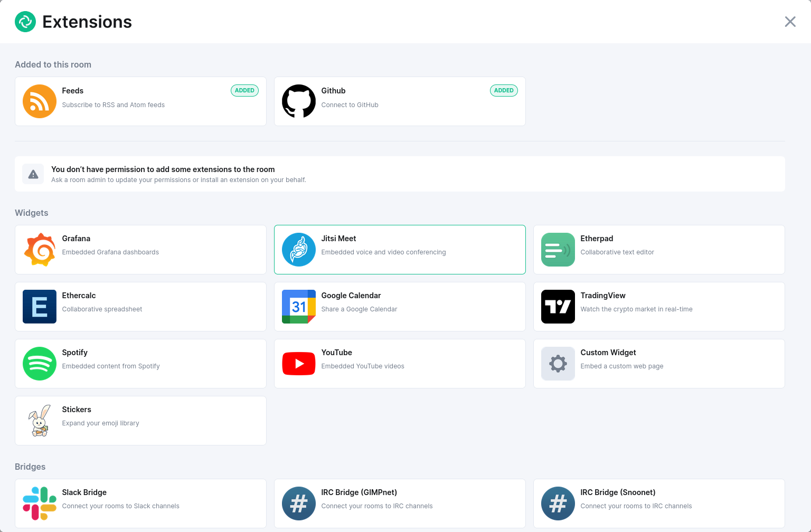Close the Extensions dialog

coord(790,22)
